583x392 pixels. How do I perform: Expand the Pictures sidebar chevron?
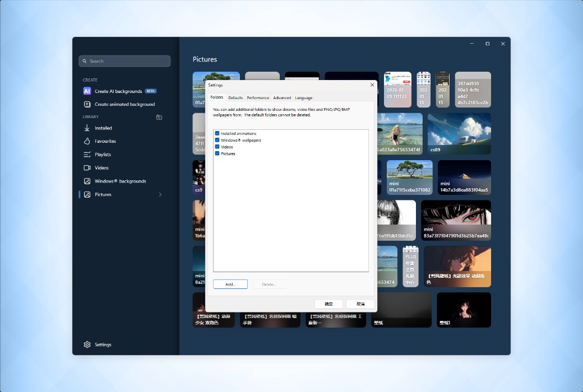click(160, 195)
